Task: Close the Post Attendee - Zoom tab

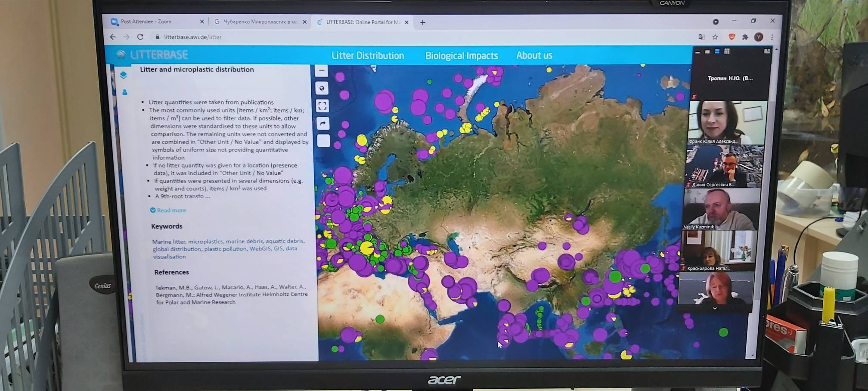Action: [202, 22]
